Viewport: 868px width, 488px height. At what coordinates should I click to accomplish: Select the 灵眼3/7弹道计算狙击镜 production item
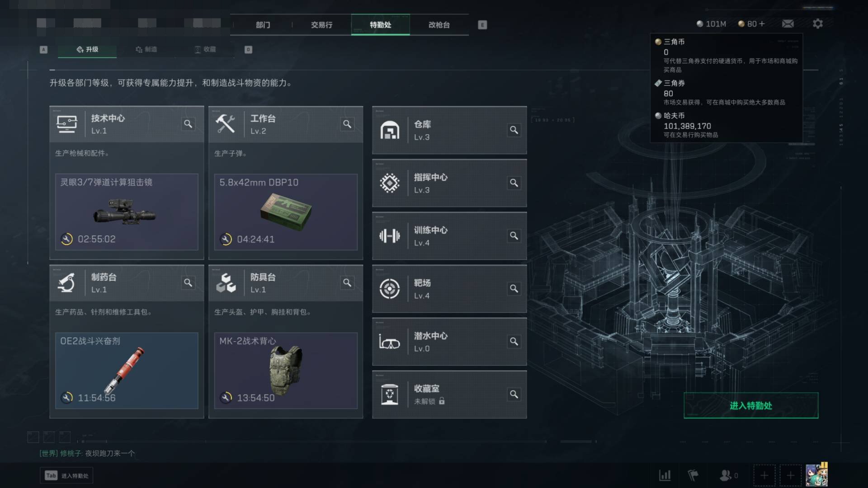(127, 212)
